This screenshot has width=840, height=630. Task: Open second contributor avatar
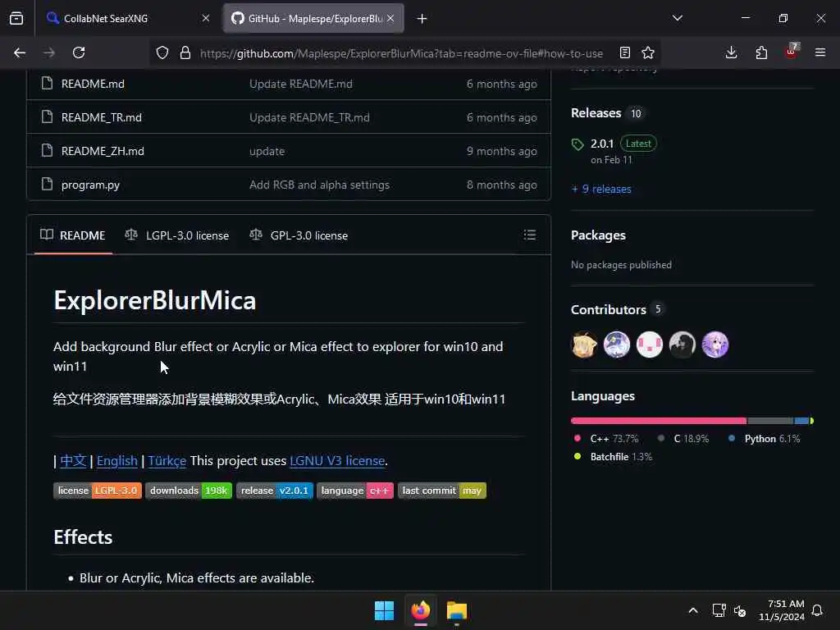click(x=617, y=345)
